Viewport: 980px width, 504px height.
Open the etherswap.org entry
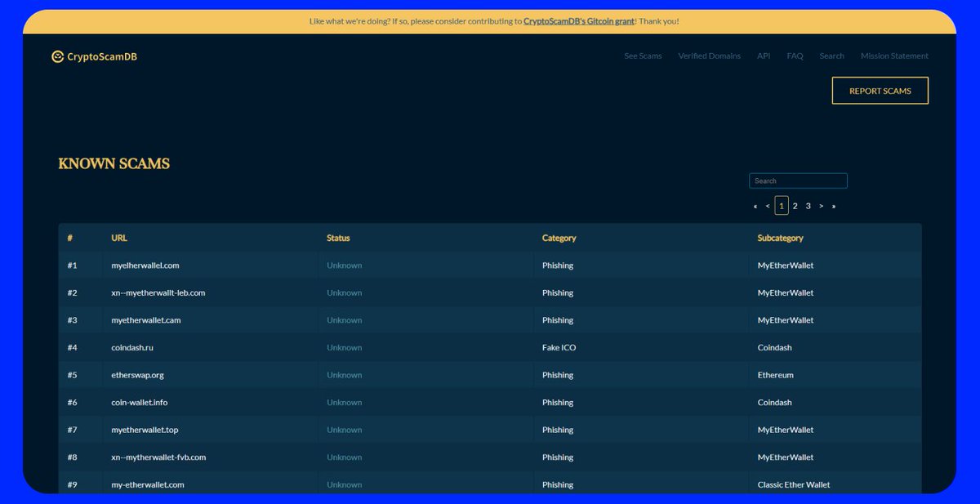137,375
